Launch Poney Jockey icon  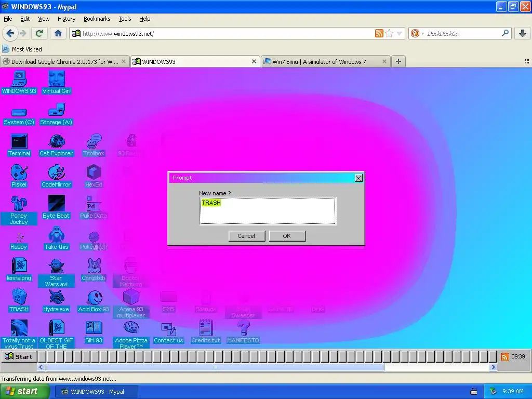click(19, 210)
